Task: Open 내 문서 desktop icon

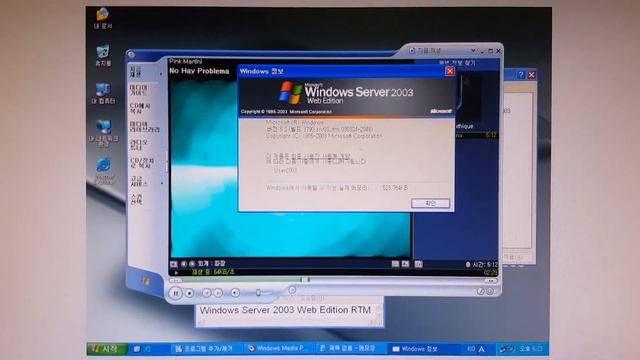Action: [x=102, y=18]
